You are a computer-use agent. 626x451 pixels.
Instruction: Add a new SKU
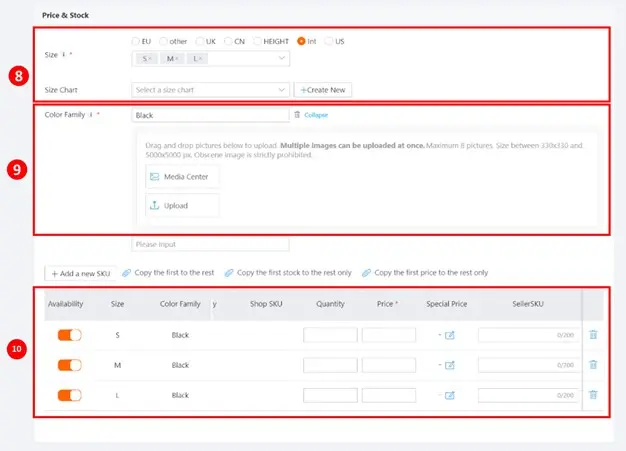[x=81, y=273]
